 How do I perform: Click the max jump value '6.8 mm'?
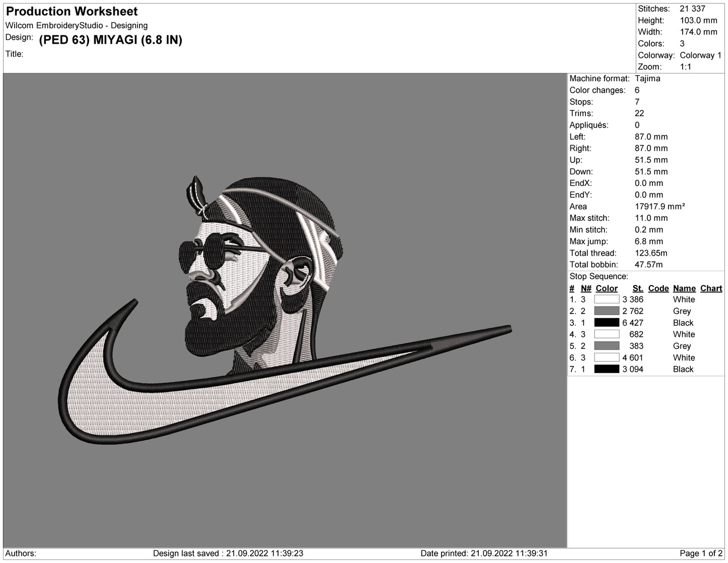[x=649, y=241]
